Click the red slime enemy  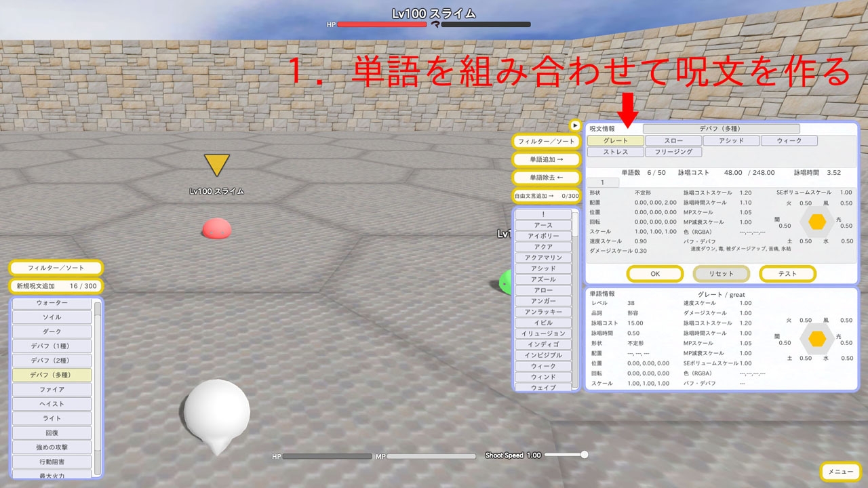217,228
